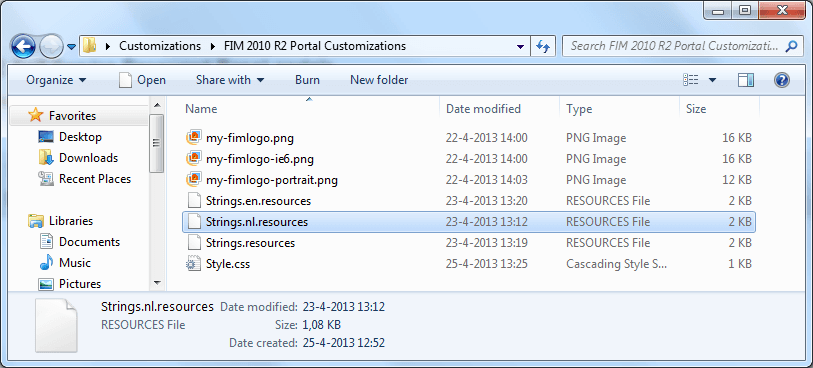Screen dimensions: 813x368
Task: Click the Downloads folder icon
Action: [x=46, y=158]
